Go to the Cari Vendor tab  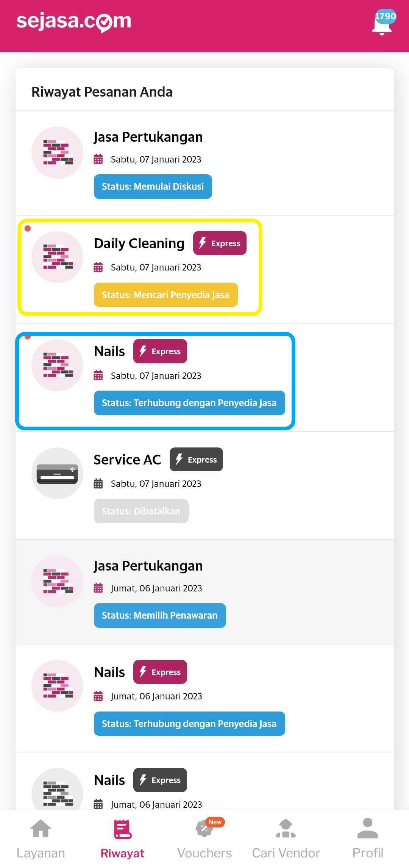click(x=286, y=838)
